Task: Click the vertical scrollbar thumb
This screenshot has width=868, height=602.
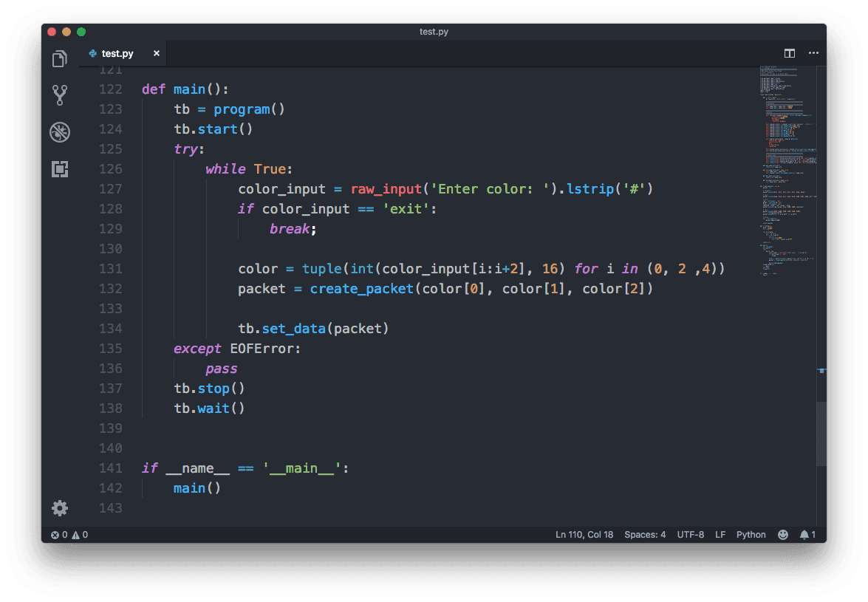Action: tap(821, 432)
